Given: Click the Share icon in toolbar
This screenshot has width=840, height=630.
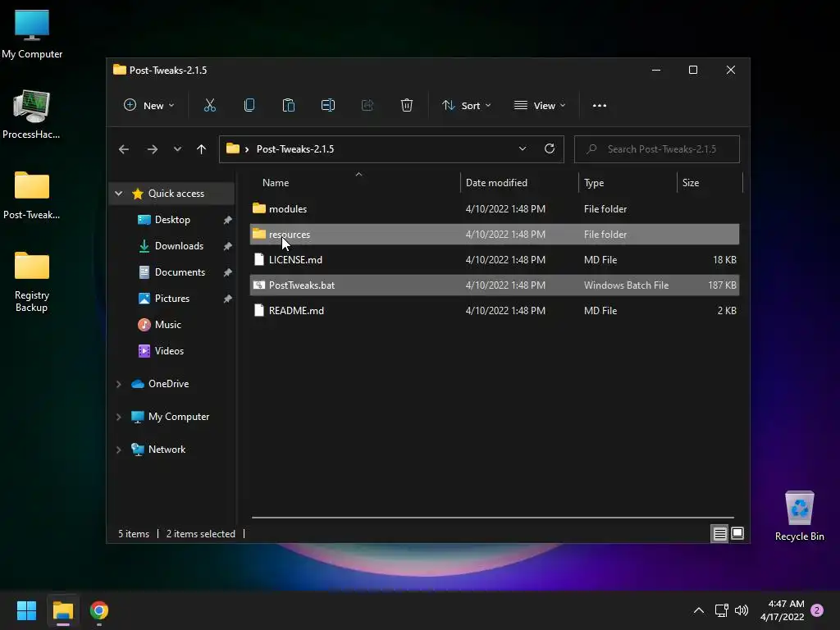Looking at the screenshot, I should click(367, 106).
